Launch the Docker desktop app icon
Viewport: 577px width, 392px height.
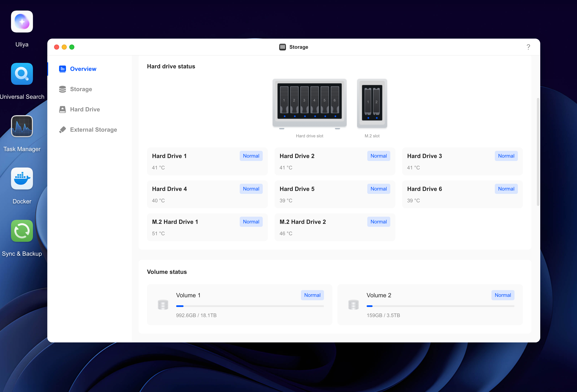click(x=22, y=178)
